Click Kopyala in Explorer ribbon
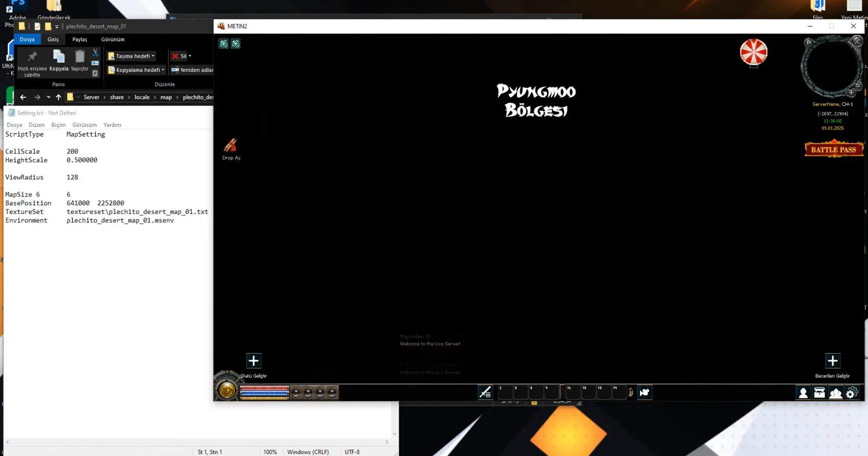868x456 pixels. [59, 61]
